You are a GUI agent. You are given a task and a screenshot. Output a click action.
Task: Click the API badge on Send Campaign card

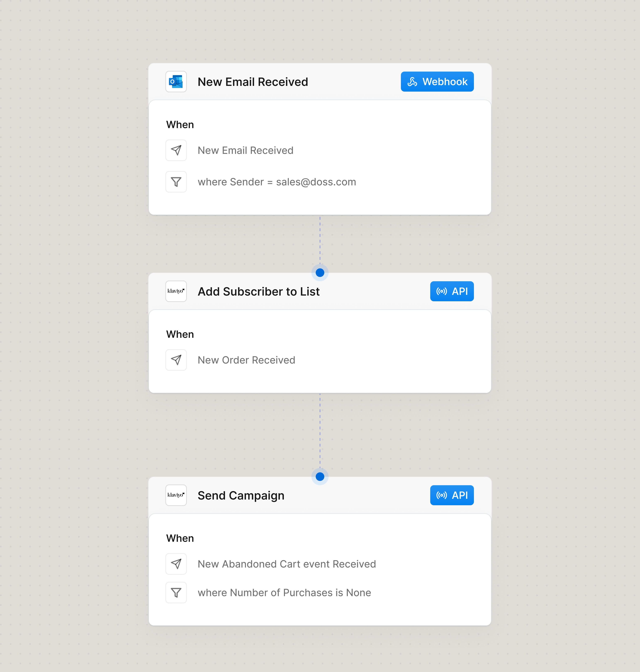pos(452,495)
